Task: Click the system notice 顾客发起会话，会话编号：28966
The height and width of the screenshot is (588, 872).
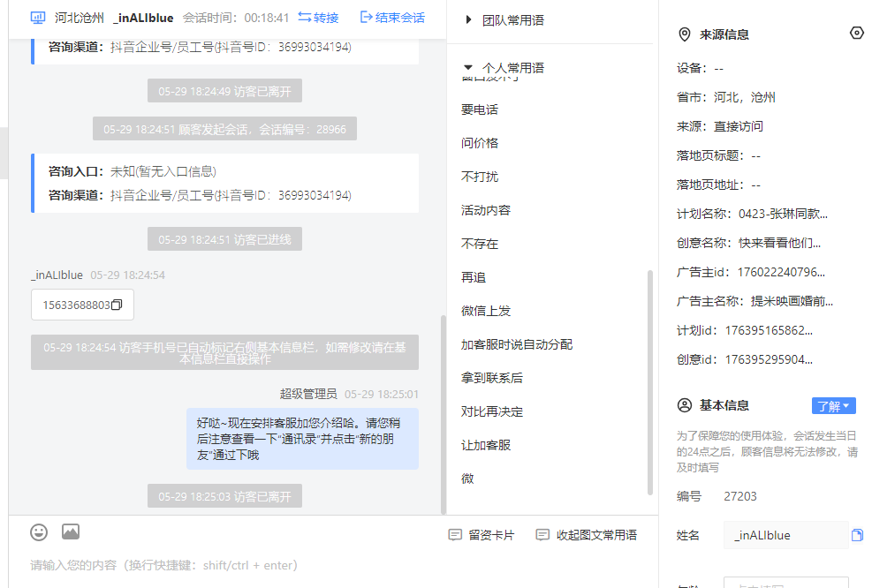Action: pyautogui.click(x=224, y=129)
